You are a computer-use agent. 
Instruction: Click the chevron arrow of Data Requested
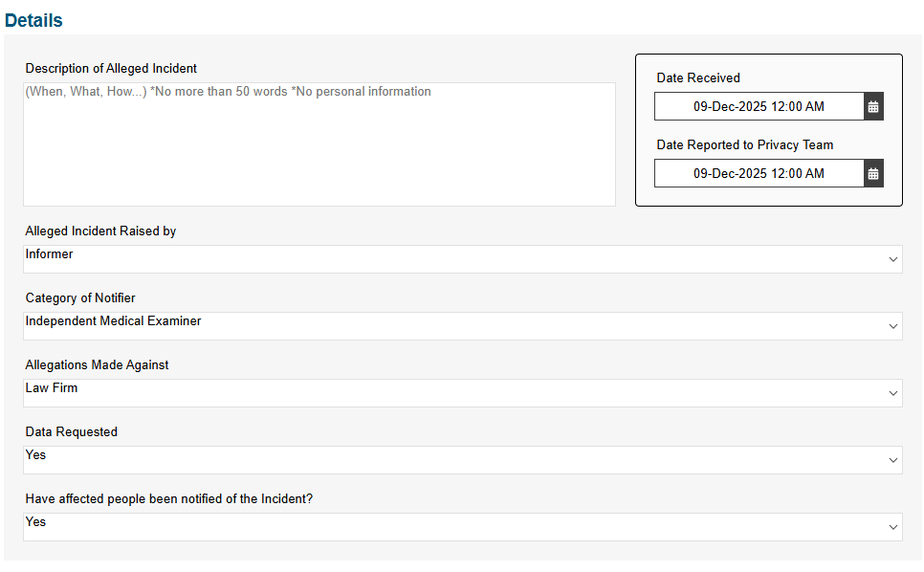tap(893, 461)
